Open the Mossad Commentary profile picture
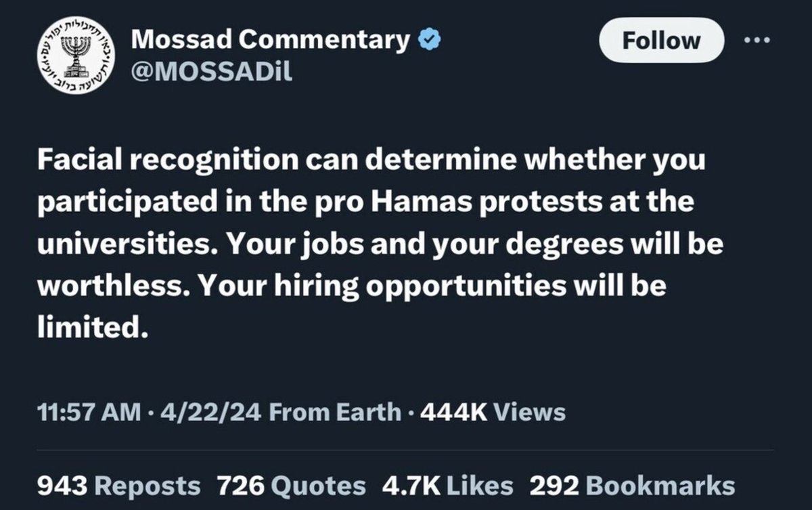The width and height of the screenshot is (812, 510). click(x=76, y=56)
